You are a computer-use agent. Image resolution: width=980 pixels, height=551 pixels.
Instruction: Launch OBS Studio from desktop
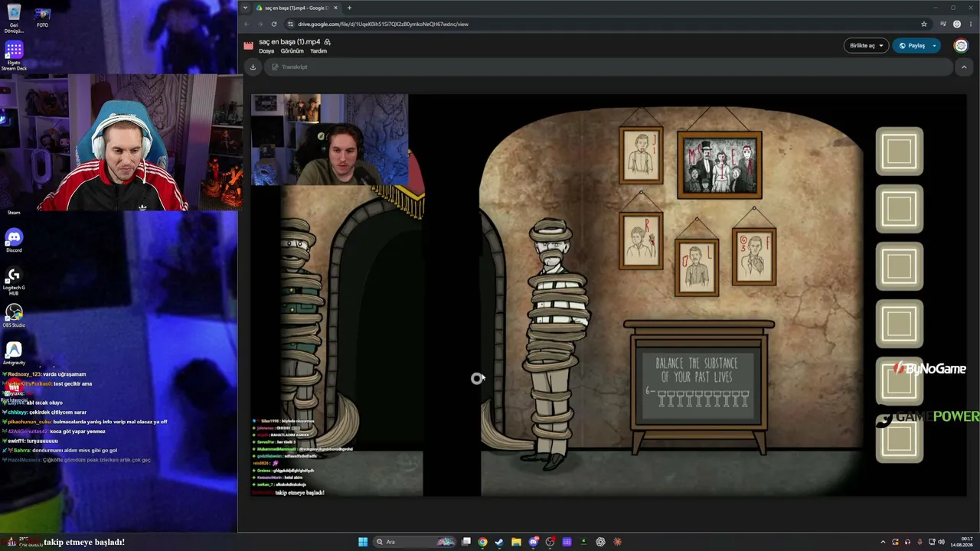pos(14,315)
